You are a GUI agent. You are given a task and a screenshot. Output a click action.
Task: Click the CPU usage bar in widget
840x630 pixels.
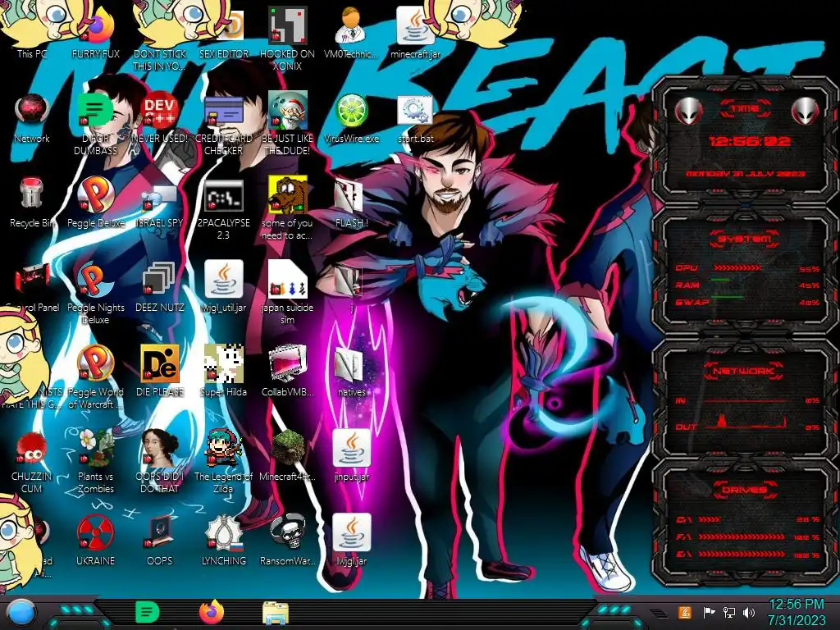737,268
